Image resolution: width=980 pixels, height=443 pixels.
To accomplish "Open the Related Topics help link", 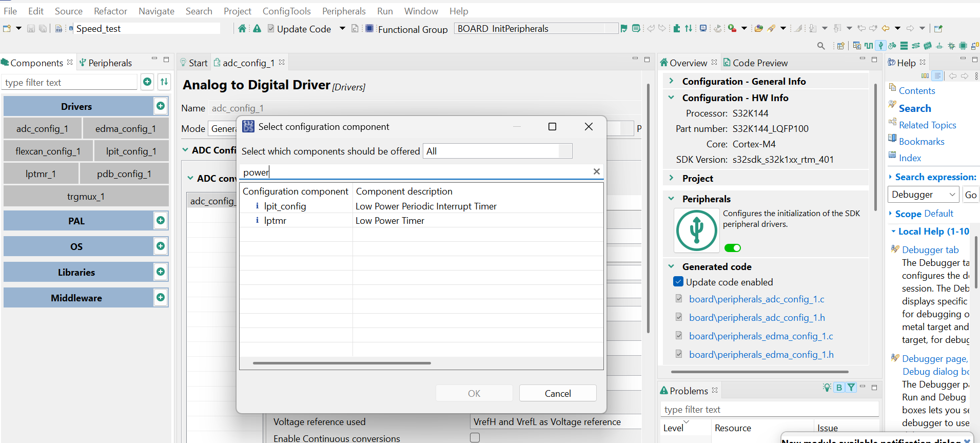I will click(x=928, y=125).
